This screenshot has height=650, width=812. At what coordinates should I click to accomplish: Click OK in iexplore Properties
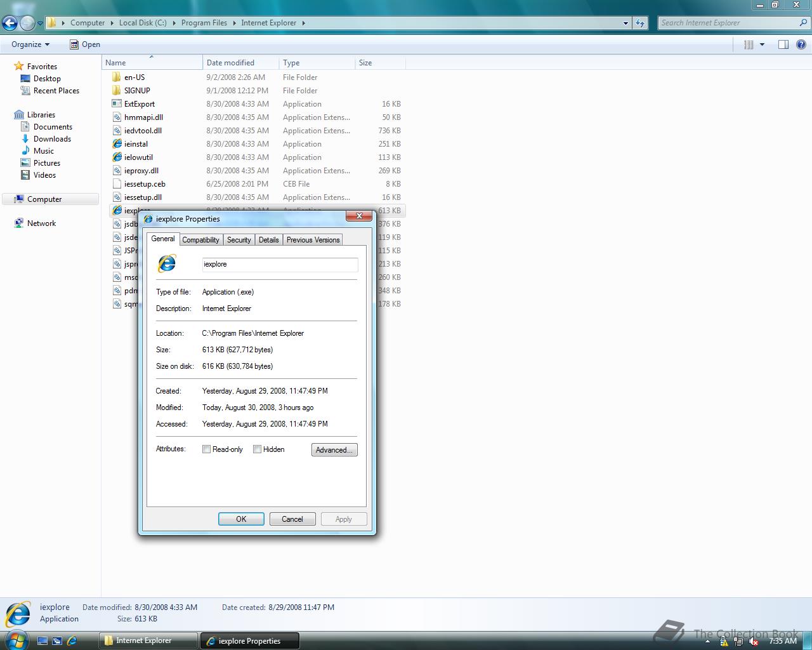[241, 519]
